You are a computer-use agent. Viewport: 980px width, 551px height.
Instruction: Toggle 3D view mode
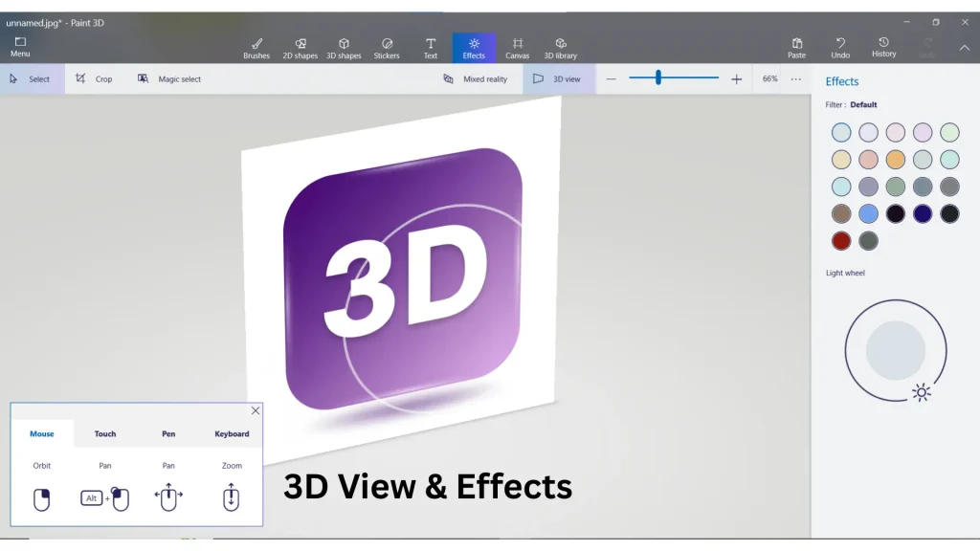pos(560,78)
